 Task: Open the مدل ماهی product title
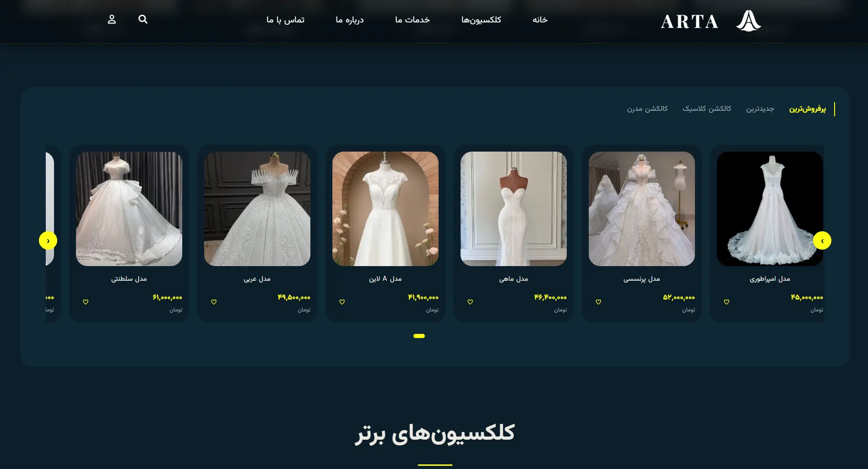click(x=514, y=279)
